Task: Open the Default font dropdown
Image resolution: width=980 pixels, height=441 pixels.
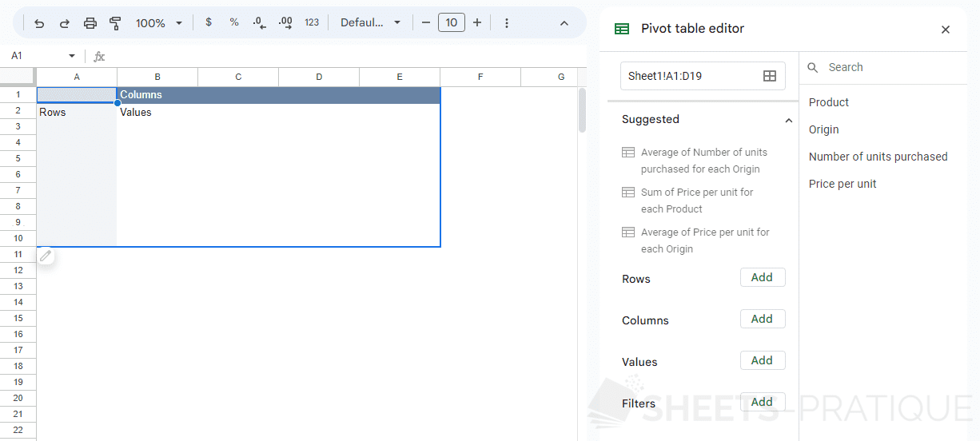Action: point(370,22)
